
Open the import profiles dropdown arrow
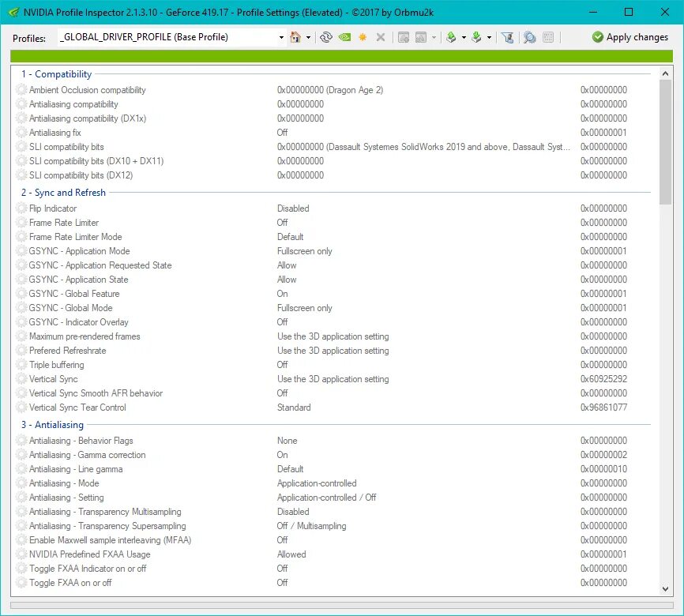489,38
